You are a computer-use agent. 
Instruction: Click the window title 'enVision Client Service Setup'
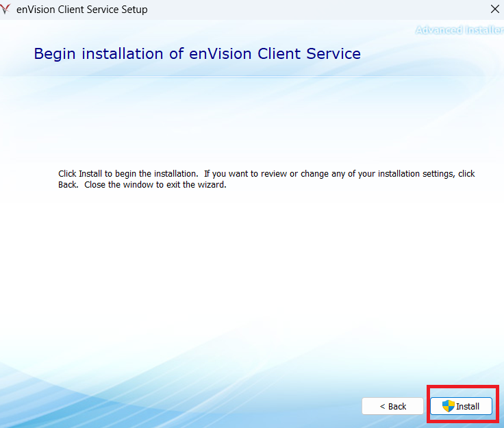point(82,10)
